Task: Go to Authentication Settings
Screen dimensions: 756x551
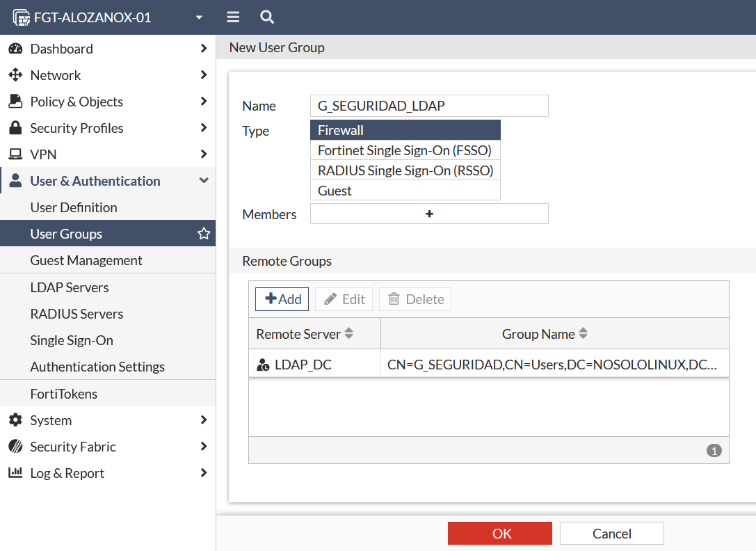Action: pos(97,367)
